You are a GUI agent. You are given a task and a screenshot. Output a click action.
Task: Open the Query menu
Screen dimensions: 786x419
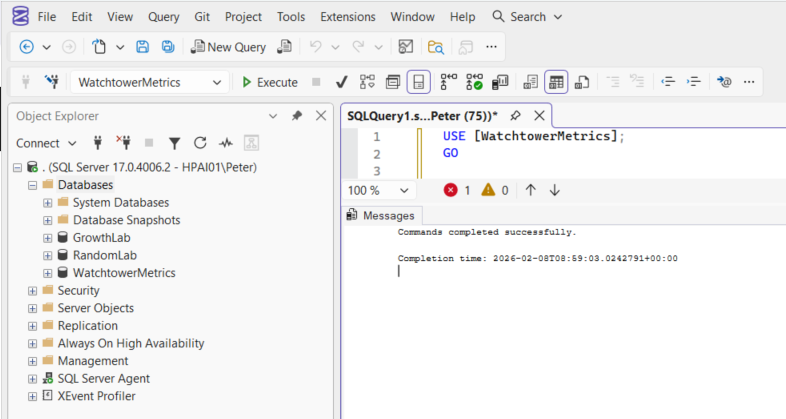coord(164,17)
